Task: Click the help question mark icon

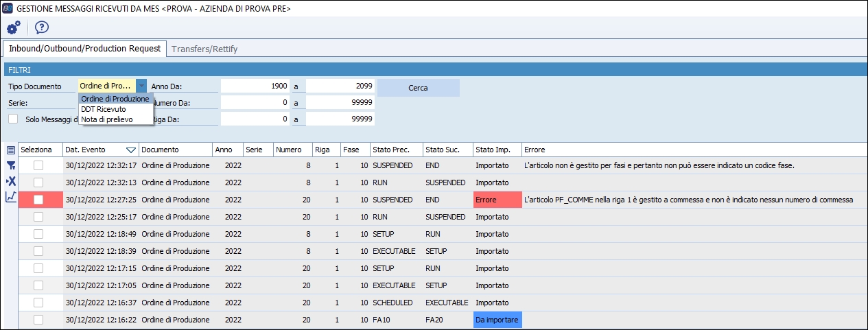Action: pyautogui.click(x=42, y=27)
